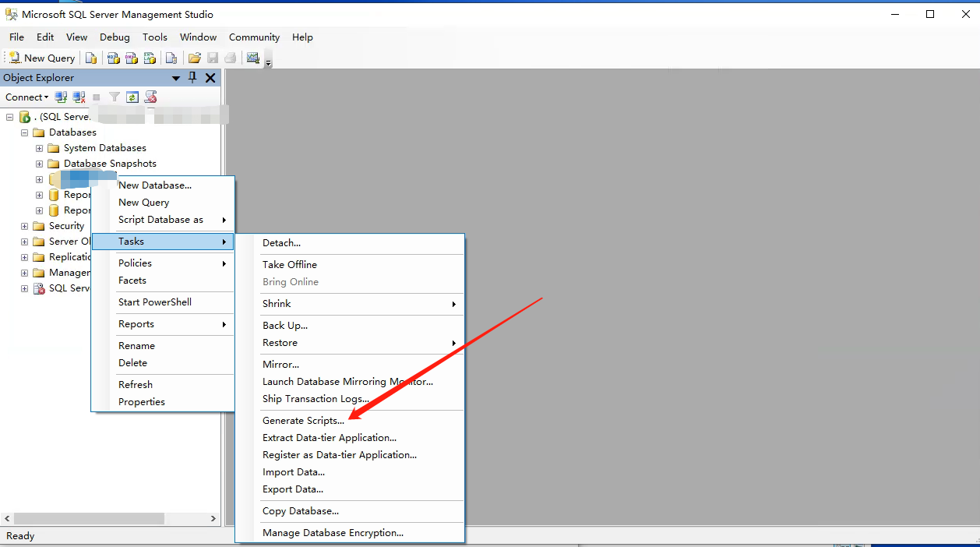The image size is (980, 547).
Task: Click the XMLA Query toolbar icon
Action: pos(150,58)
